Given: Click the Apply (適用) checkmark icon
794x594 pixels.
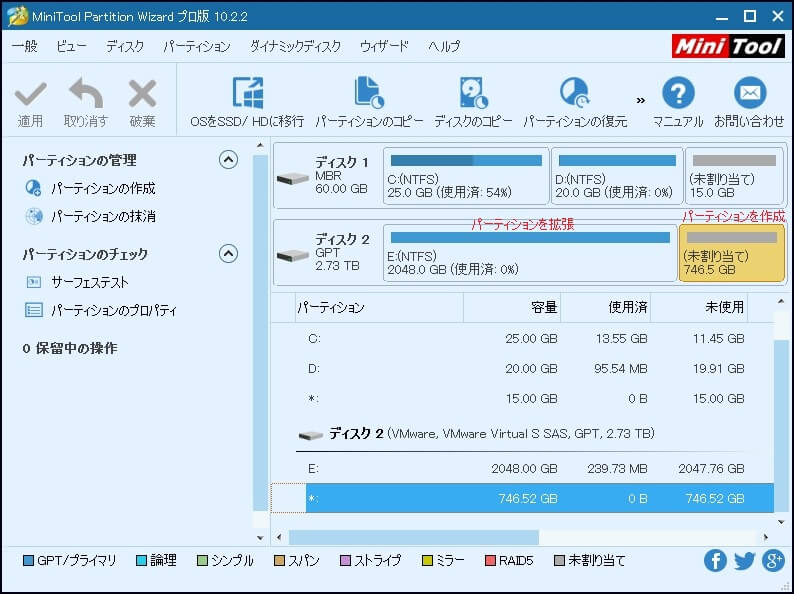Looking at the screenshot, I should (30, 94).
